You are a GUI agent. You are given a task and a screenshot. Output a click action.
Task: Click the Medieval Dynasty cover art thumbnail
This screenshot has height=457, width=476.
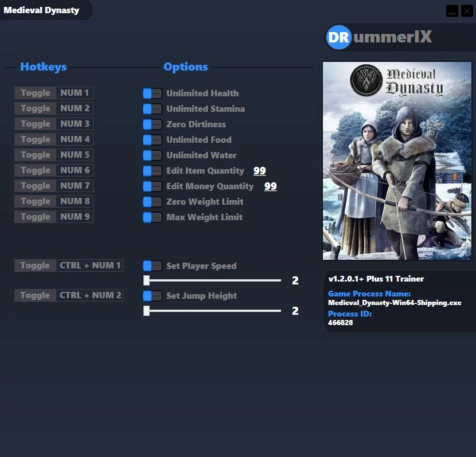click(x=397, y=161)
